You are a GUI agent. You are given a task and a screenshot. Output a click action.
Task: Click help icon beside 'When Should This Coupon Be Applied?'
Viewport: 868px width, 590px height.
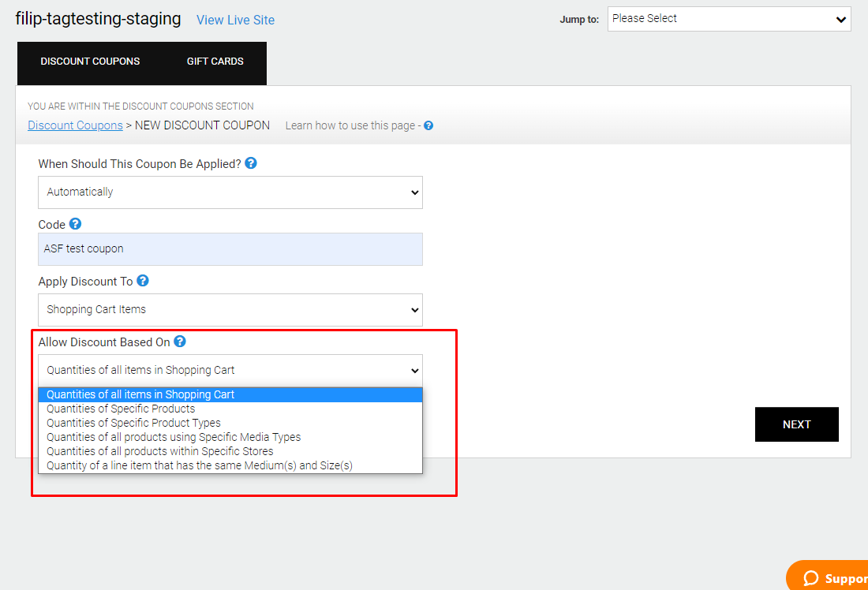click(x=251, y=163)
